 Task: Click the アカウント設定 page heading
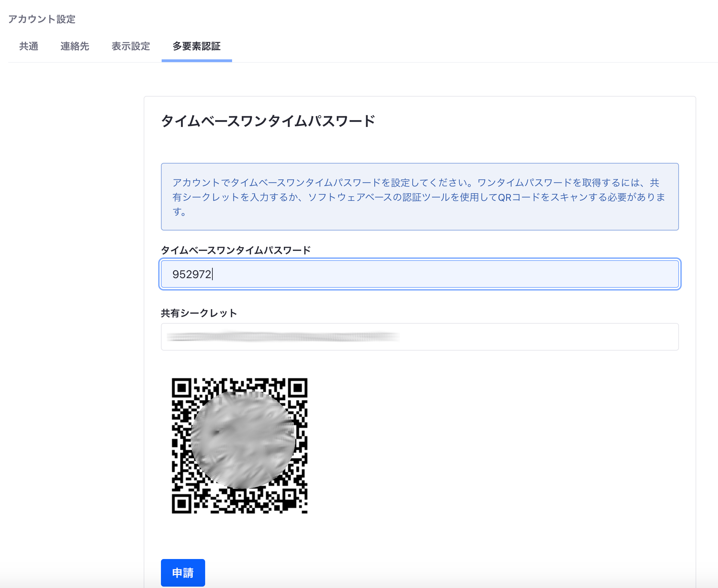pos(42,19)
